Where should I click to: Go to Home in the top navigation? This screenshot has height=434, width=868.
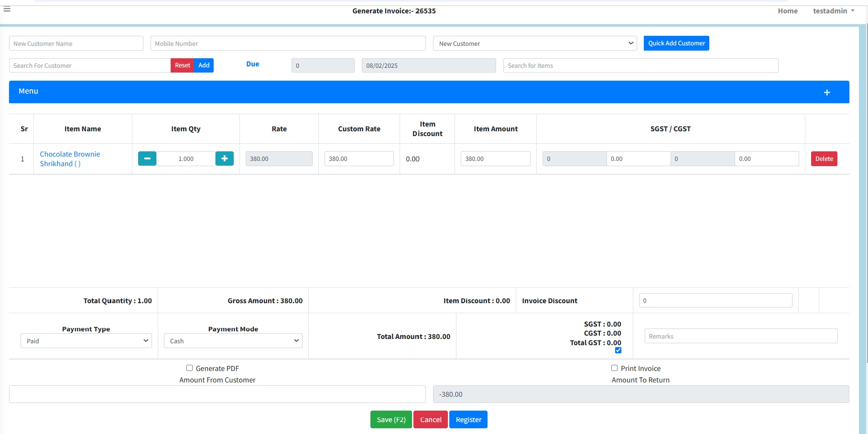pos(787,11)
